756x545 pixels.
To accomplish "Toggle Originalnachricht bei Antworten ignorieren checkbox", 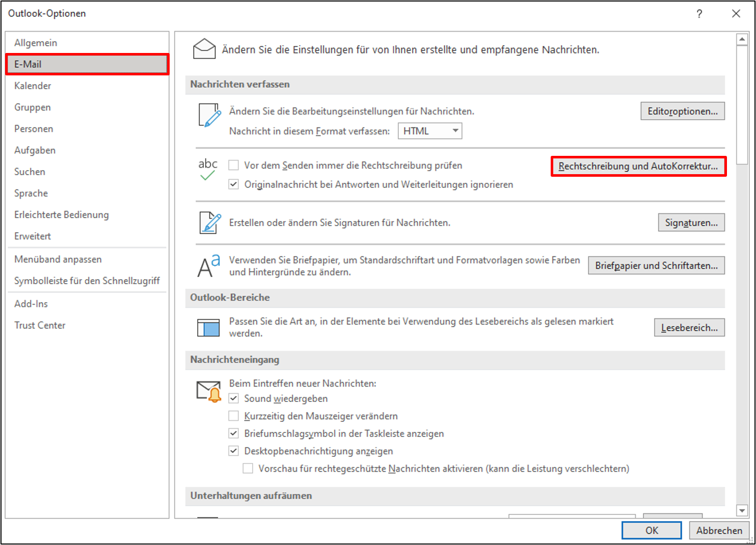I will pyautogui.click(x=234, y=184).
